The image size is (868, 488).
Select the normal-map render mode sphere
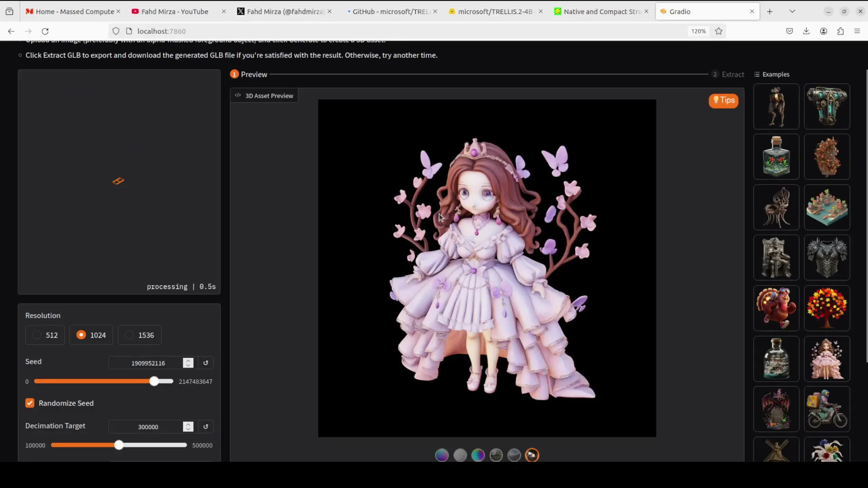[x=442, y=455]
